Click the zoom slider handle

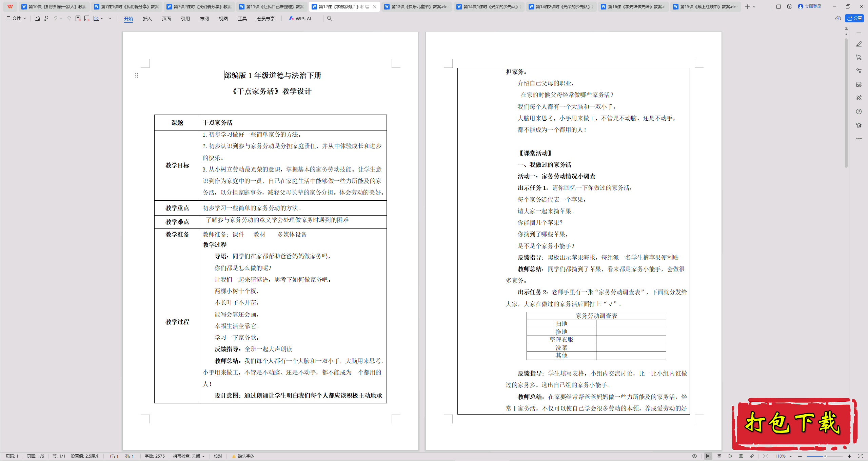[x=825, y=456]
